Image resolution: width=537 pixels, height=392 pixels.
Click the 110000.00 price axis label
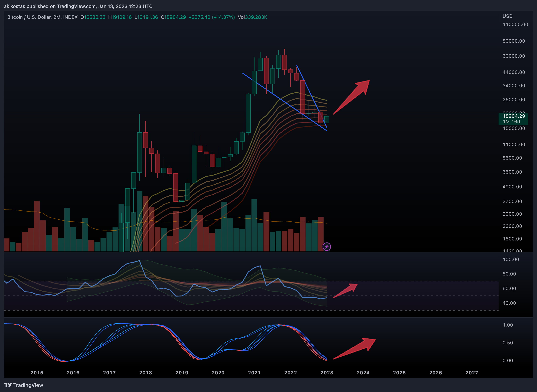click(515, 24)
